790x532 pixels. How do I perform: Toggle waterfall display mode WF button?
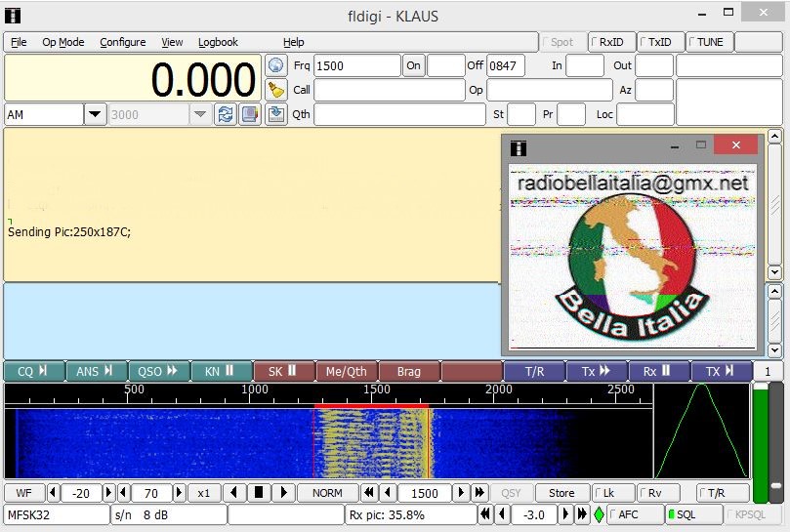pyautogui.click(x=24, y=493)
